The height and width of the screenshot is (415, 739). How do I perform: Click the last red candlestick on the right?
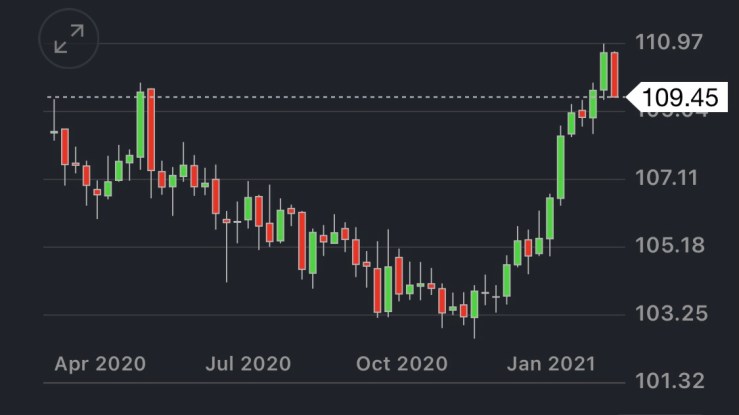pyautogui.click(x=615, y=74)
